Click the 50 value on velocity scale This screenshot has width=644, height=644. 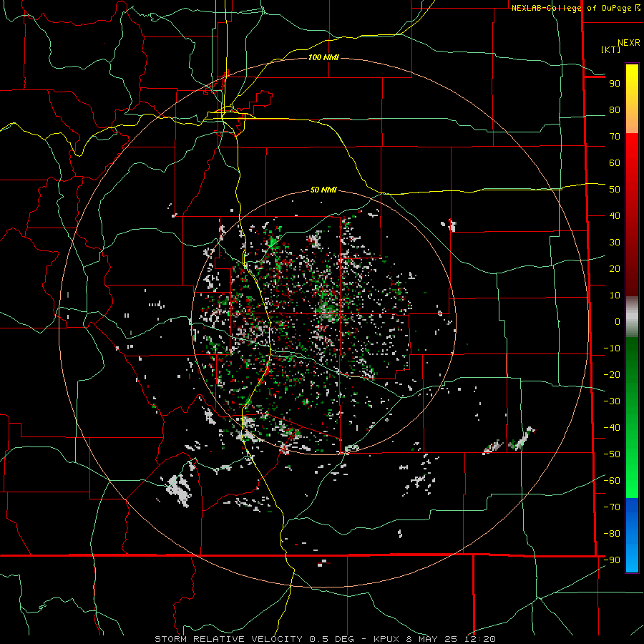coord(615,190)
